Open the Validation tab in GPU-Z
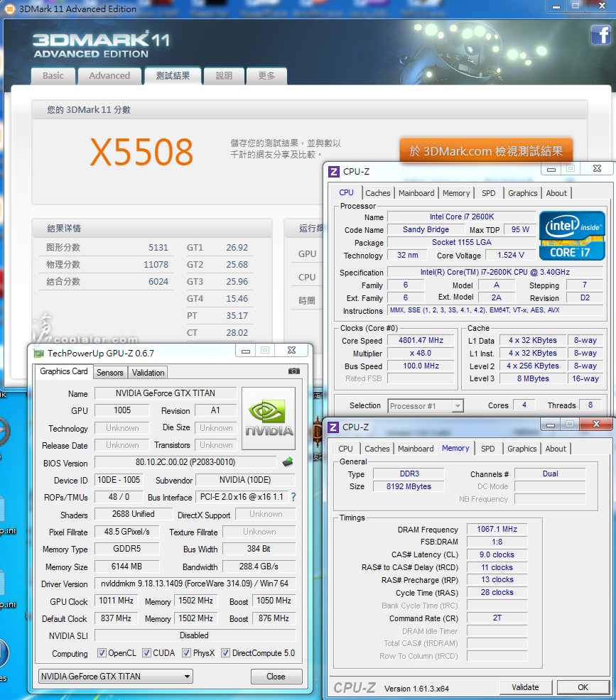This screenshot has width=616, height=700. click(148, 372)
